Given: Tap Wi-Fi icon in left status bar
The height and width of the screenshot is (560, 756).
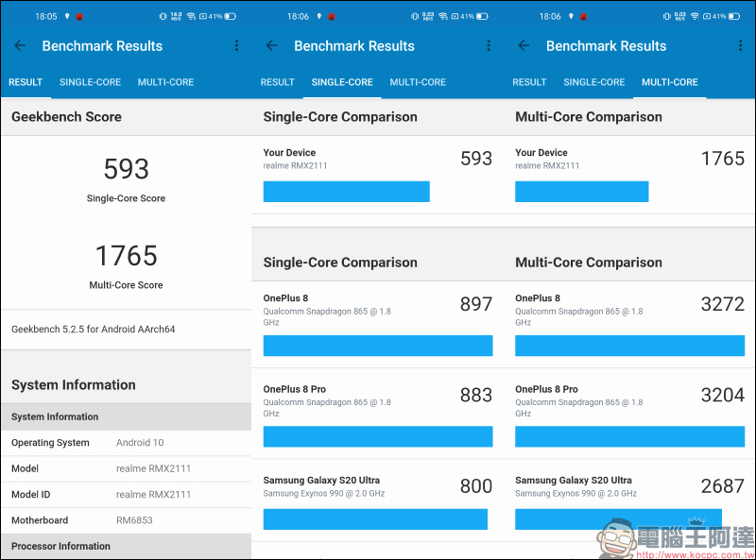Looking at the screenshot, I should tap(191, 16).
